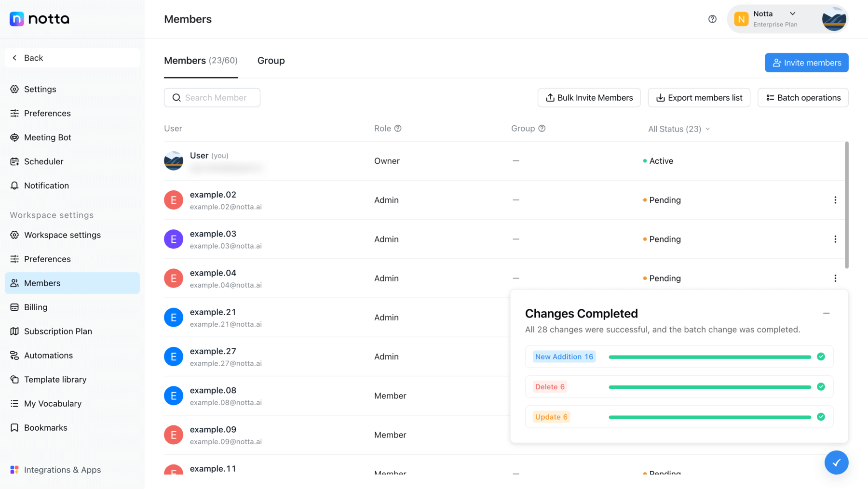Open the help question mark icon

(712, 19)
